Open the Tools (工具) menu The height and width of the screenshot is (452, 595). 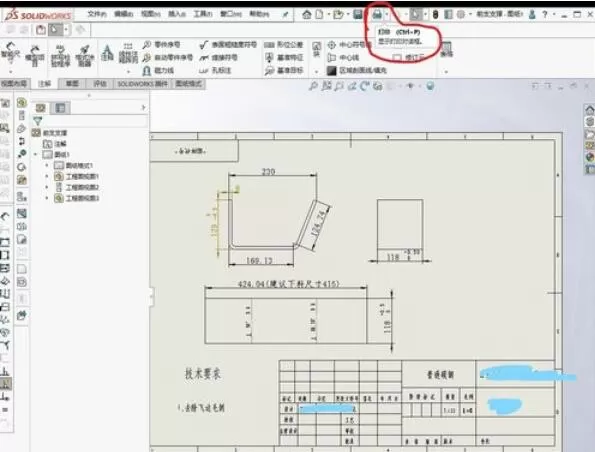[203, 14]
